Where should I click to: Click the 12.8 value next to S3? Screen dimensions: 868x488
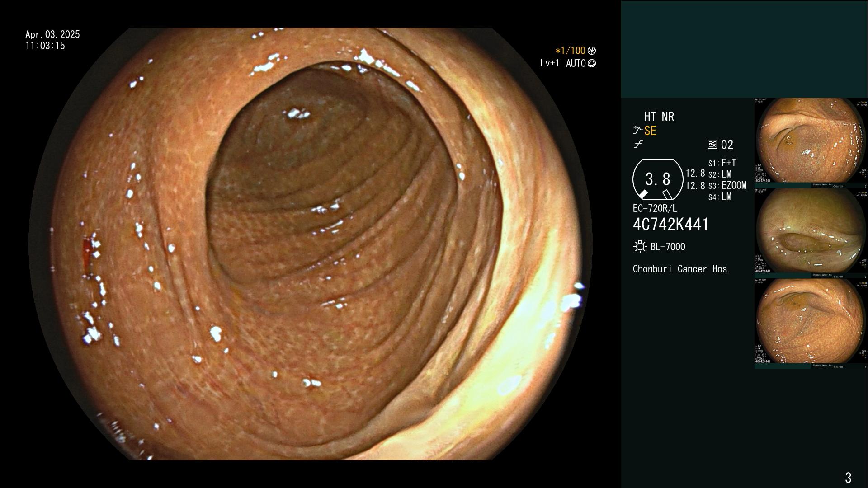(x=695, y=185)
